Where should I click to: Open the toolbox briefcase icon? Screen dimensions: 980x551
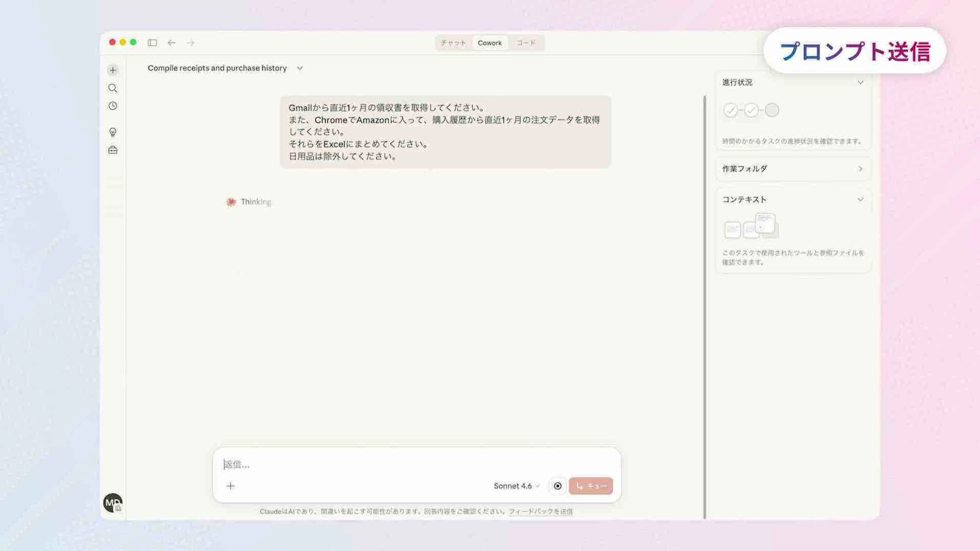click(113, 150)
